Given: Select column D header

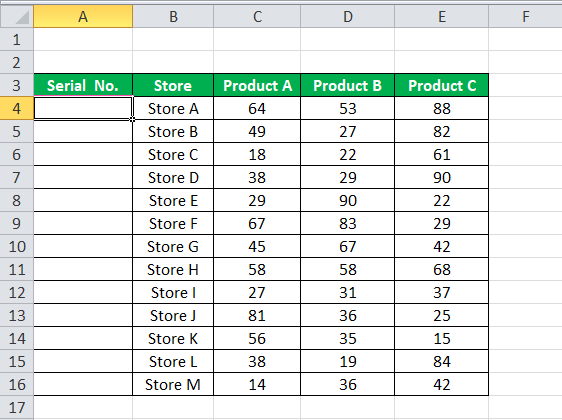Looking at the screenshot, I should pyautogui.click(x=348, y=16).
